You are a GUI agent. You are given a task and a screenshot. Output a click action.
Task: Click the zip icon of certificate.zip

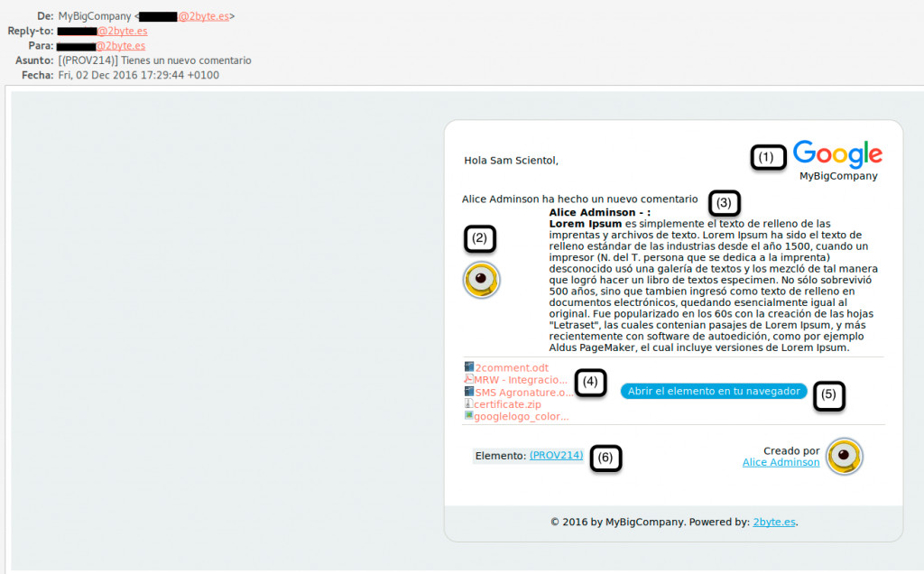469,403
